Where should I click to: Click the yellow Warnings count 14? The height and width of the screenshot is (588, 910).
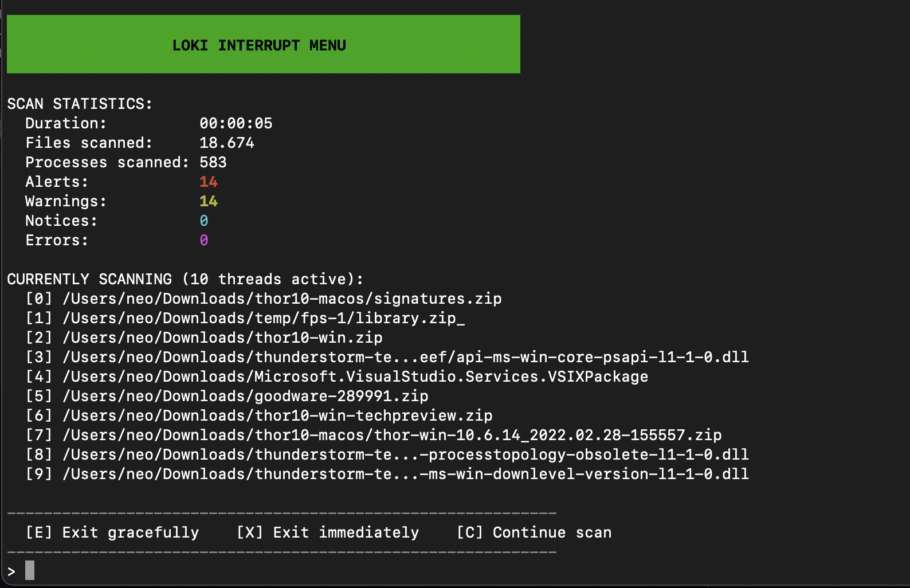click(209, 201)
